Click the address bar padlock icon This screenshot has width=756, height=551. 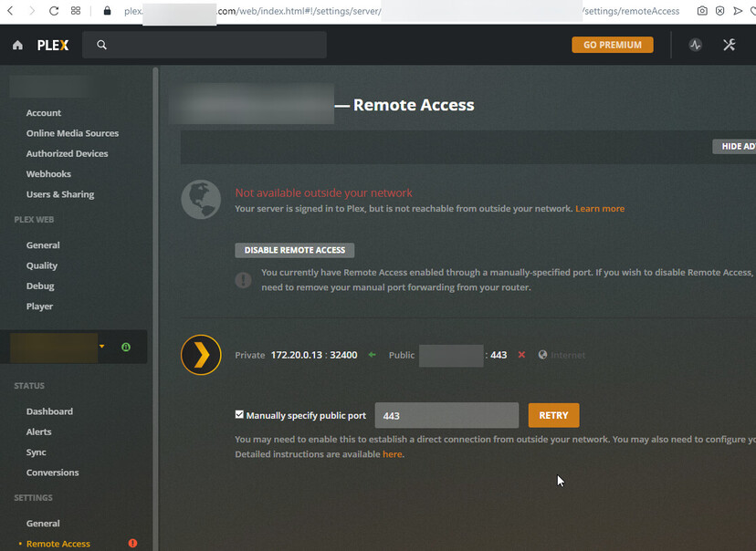pos(107,11)
